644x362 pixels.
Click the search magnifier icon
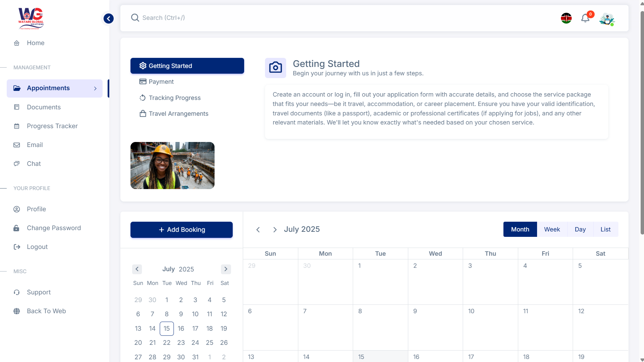135,18
